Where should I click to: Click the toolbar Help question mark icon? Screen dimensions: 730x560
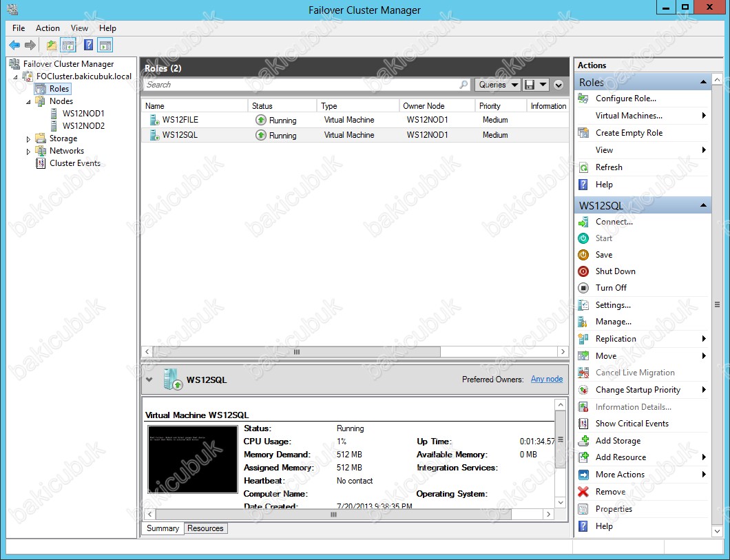[88, 45]
